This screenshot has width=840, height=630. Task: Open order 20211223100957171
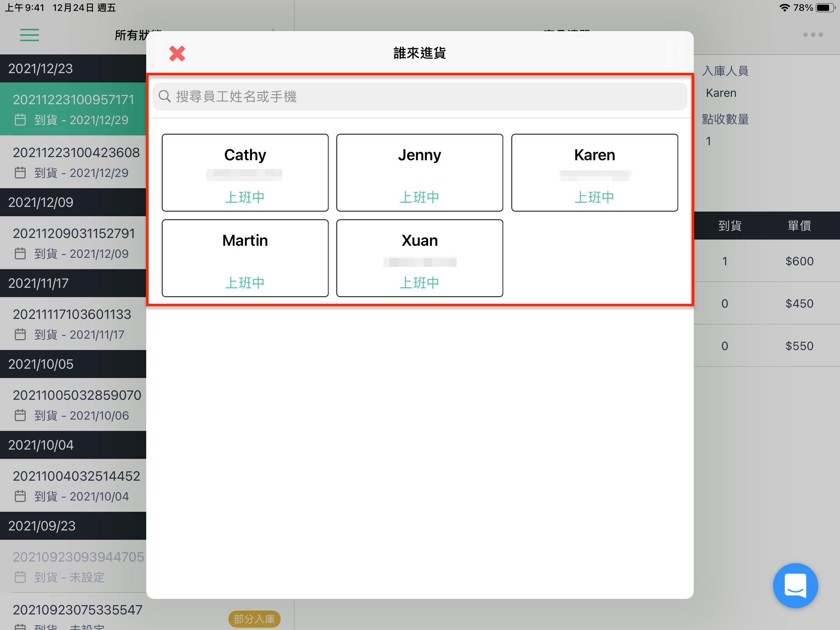click(x=73, y=109)
